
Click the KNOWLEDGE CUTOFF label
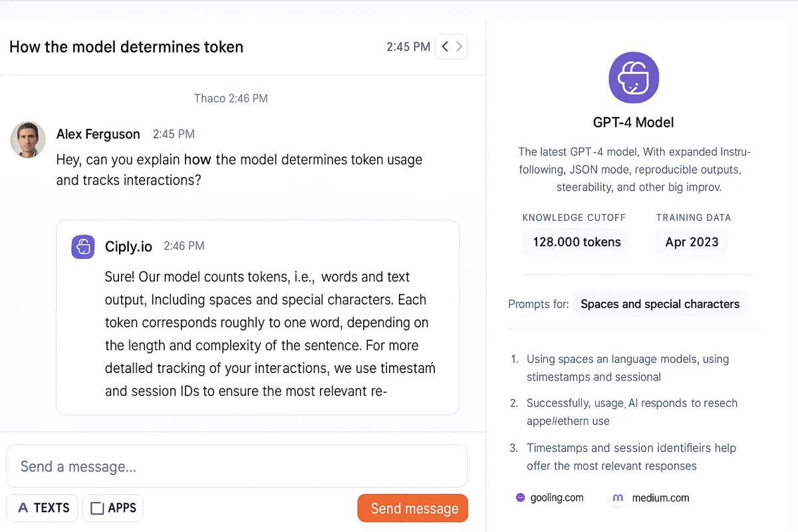click(574, 217)
